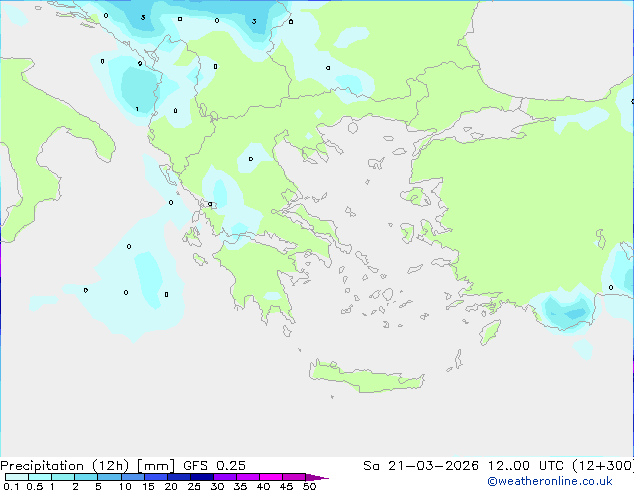The height and width of the screenshot is (490, 634).
Task: Click the precipitation value '1' near the Adriatic
Action: 137,109
